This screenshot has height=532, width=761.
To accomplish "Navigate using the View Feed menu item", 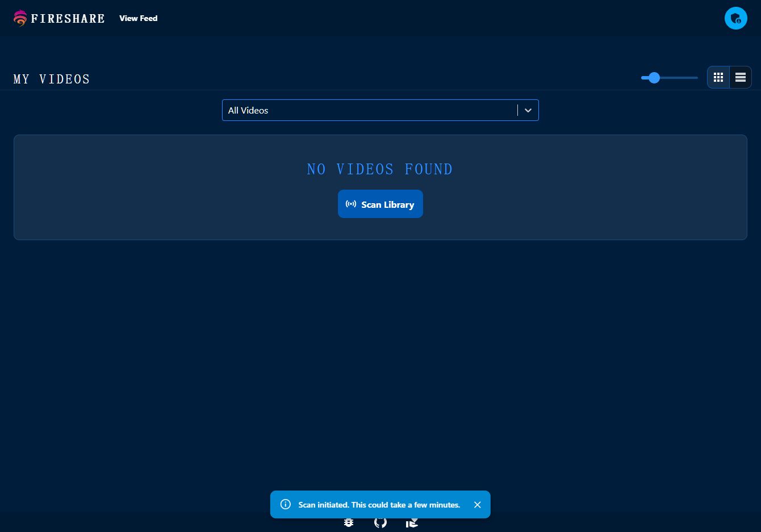I will point(138,18).
